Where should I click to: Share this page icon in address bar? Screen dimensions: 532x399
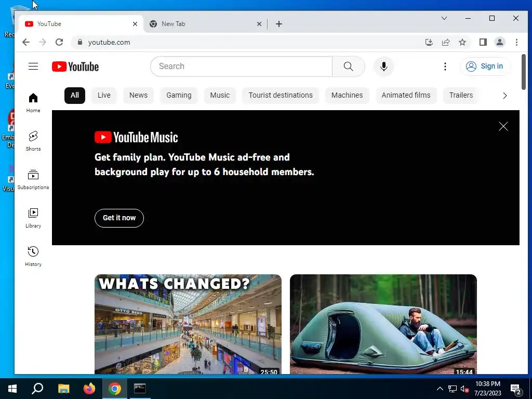[x=445, y=42]
